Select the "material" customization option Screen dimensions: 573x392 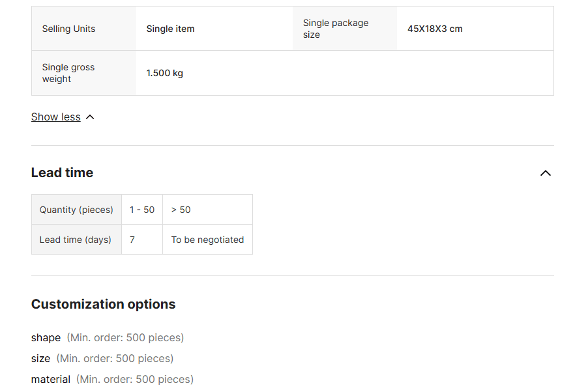[51, 380]
